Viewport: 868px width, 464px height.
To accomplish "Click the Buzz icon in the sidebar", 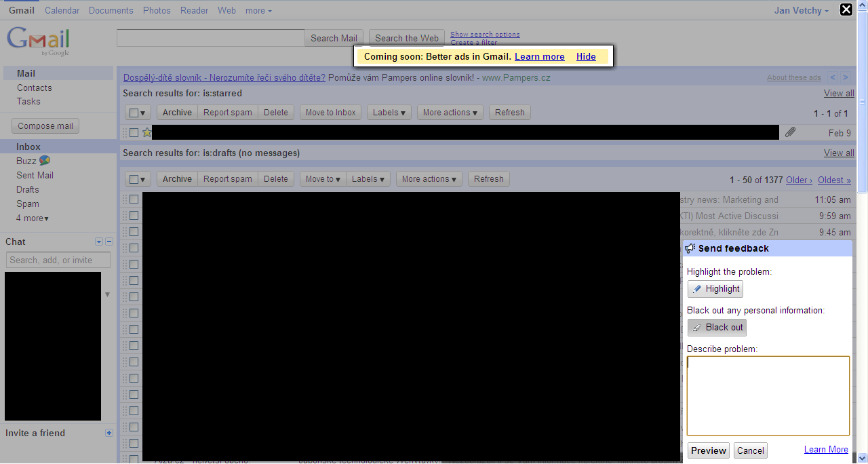I will [x=45, y=161].
